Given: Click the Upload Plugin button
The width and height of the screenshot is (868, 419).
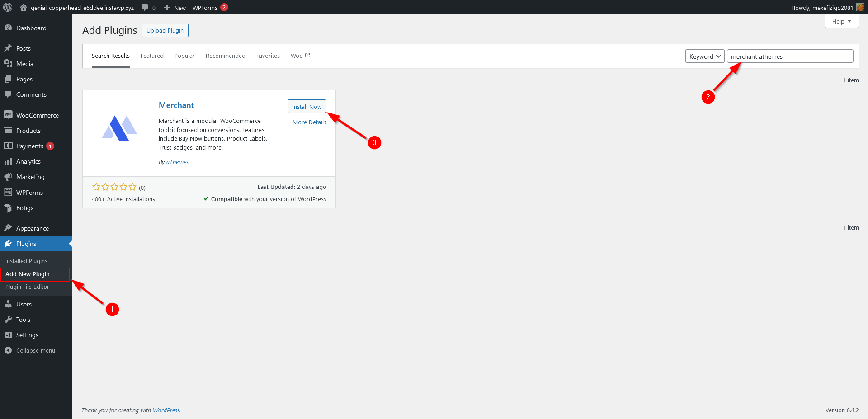Looking at the screenshot, I should click(165, 30).
